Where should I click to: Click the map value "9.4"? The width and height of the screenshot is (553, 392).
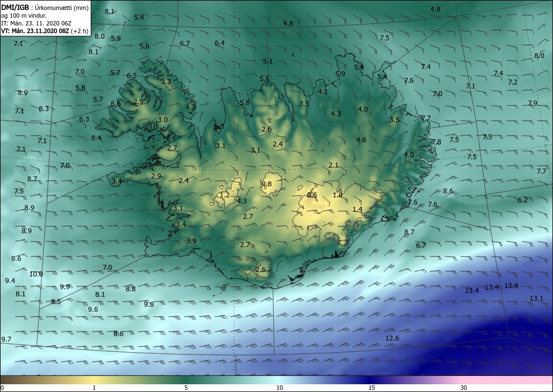[x=10, y=281]
